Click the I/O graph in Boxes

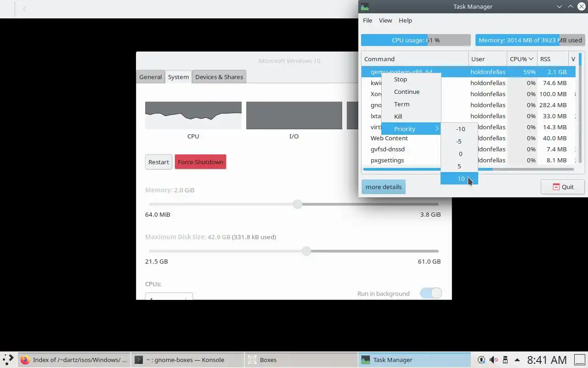[294, 115]
